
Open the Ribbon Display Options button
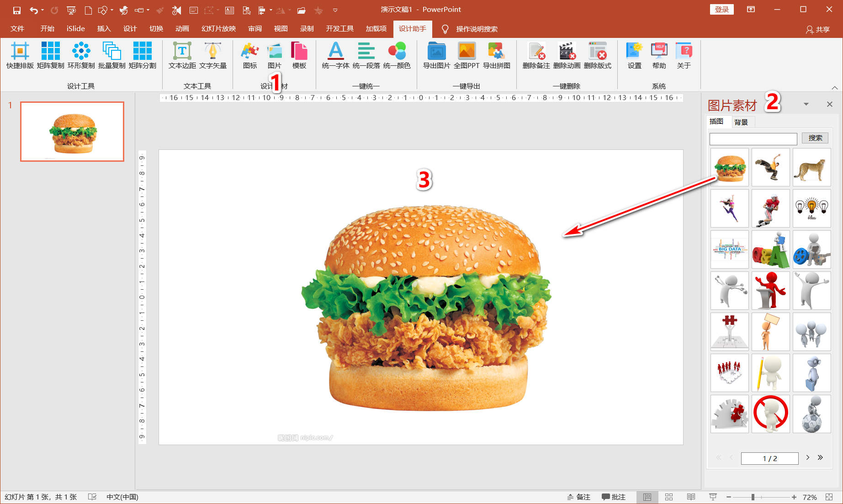(x=751, y=10)
